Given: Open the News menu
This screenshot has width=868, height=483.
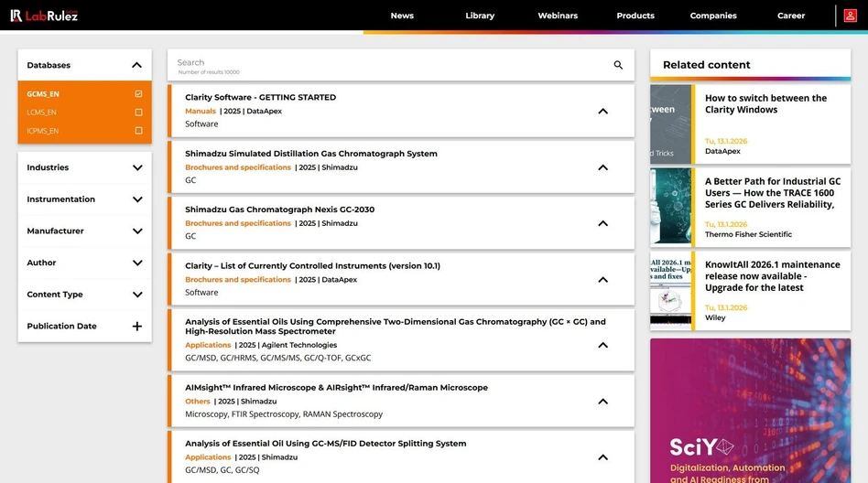Looking at the screenshot, I should click(402, 16).
